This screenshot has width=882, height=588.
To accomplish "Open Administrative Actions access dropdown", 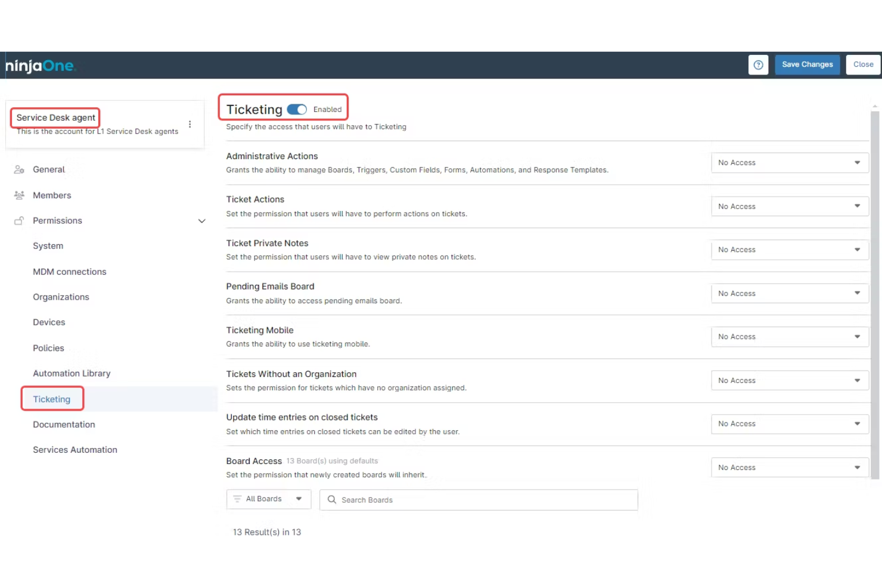I will (x=790, y=163).
